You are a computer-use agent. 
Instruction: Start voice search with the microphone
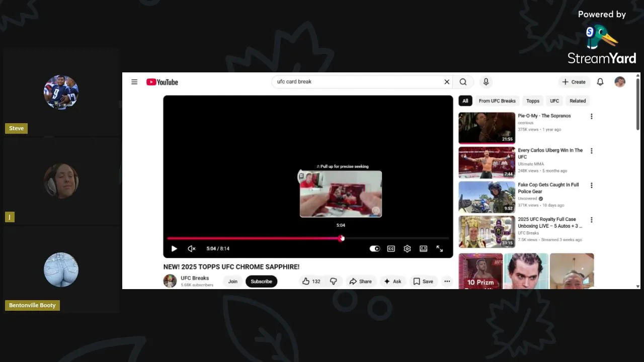(x=486, y=82)
